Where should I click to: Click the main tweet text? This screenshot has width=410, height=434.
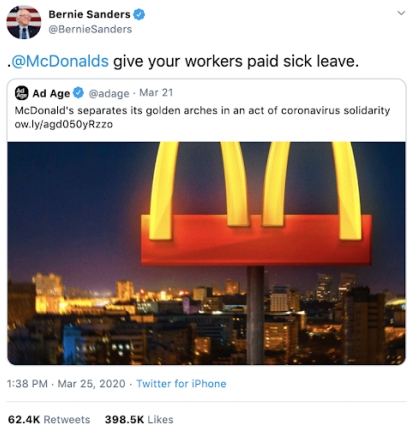point(183,61)
